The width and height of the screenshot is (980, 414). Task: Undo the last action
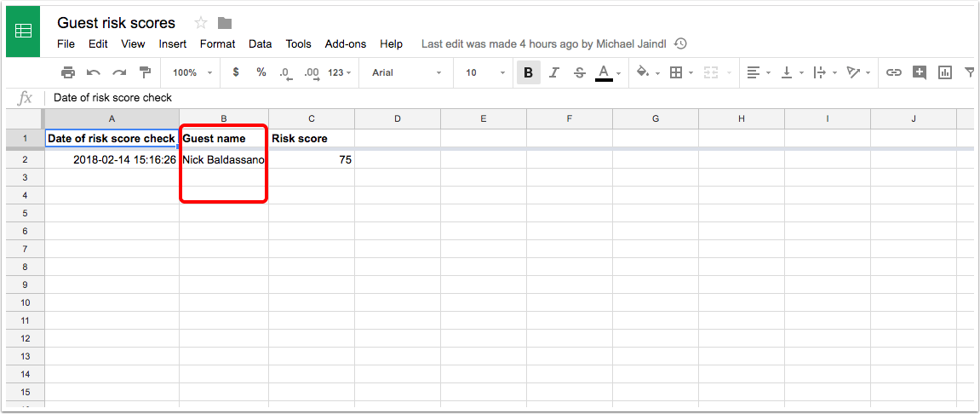94,72
